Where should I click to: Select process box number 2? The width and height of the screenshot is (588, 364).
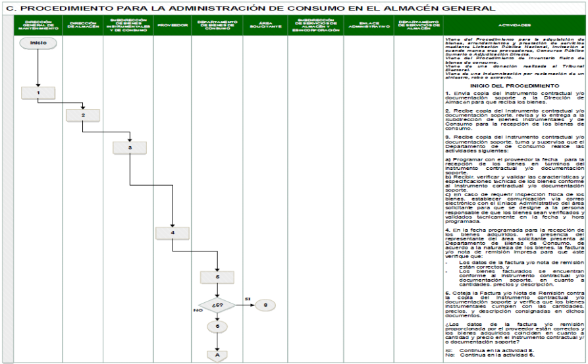tap(83, 115)
